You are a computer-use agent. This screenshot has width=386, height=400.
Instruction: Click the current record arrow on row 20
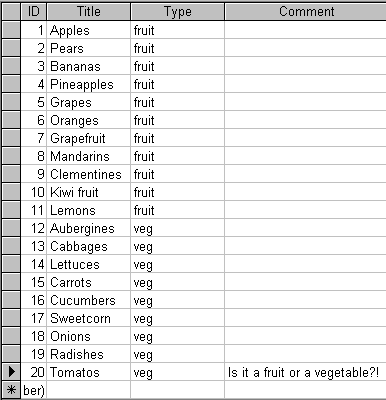(x=11, y=372)
